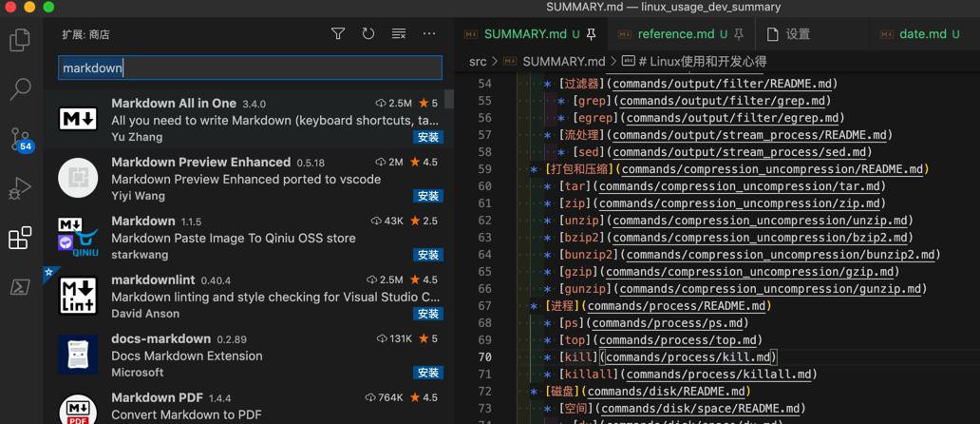This screenshot has width=980, height=424.
Task: Open Markdown Preview Enhanced extension icon
Action: (78, 178)
